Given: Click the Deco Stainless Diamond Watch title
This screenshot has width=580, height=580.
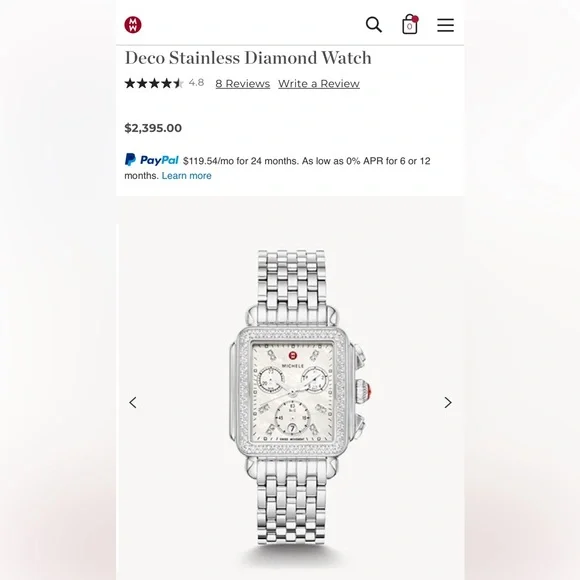Looking at the screenshot, I should 248,58.
